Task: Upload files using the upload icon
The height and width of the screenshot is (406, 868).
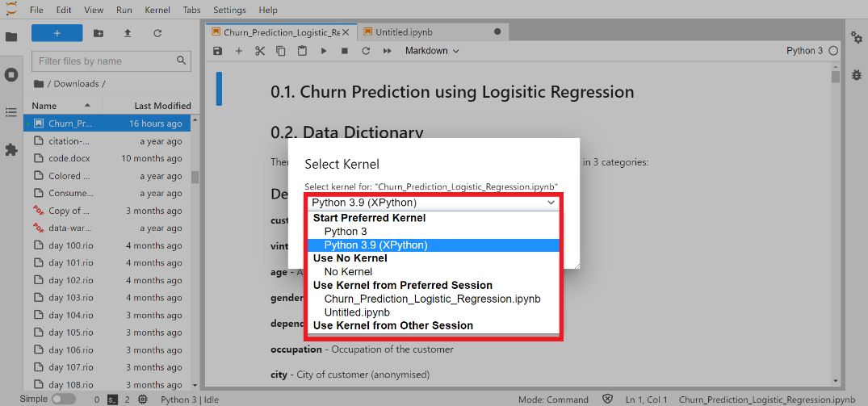Action: click(x=128, y=33)
